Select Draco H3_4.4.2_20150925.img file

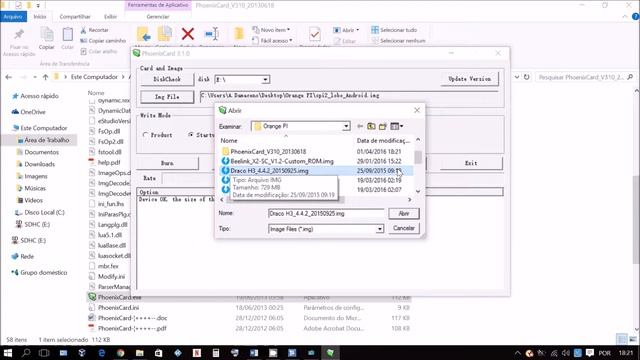pos(269,171)
